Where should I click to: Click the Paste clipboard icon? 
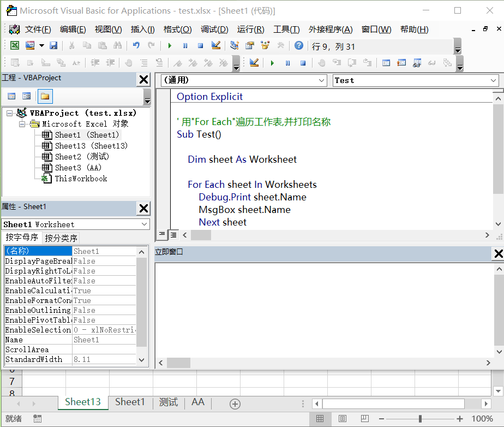(x=102, y=45)
